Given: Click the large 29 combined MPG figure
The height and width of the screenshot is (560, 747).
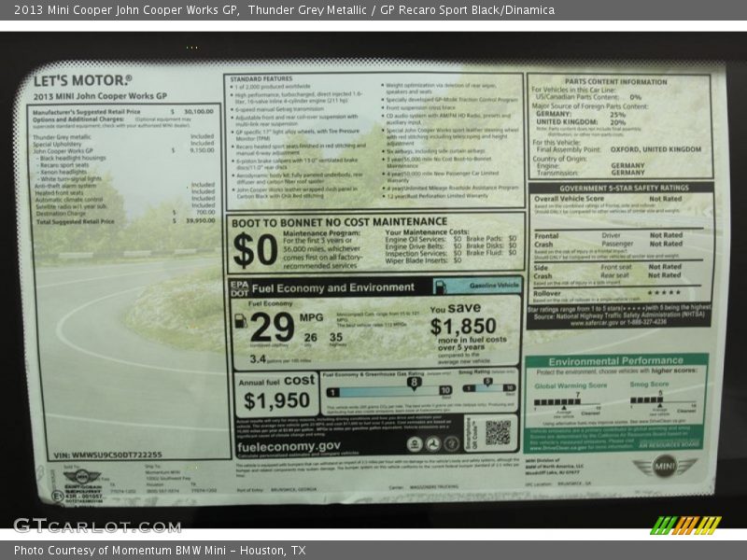Looking at the screenshot, I should [x=272, y=327].
